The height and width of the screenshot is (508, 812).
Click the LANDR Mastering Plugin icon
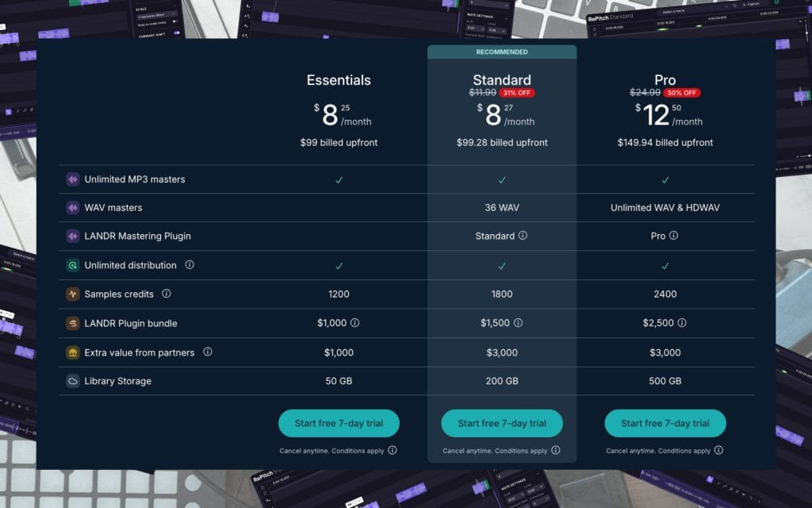73,237
